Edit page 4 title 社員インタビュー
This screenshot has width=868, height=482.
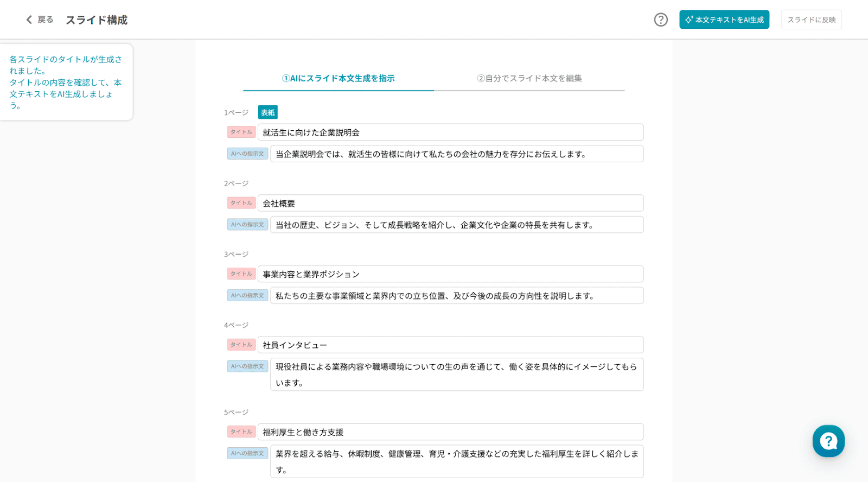pyautogui.click(x=450, y=345)
